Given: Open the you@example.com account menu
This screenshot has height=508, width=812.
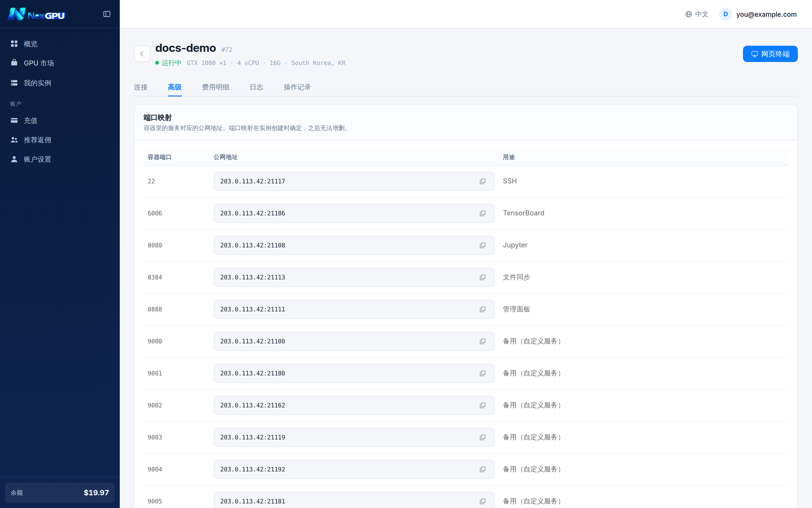Looking at the screenshot, I should click(x=758, y=14).
